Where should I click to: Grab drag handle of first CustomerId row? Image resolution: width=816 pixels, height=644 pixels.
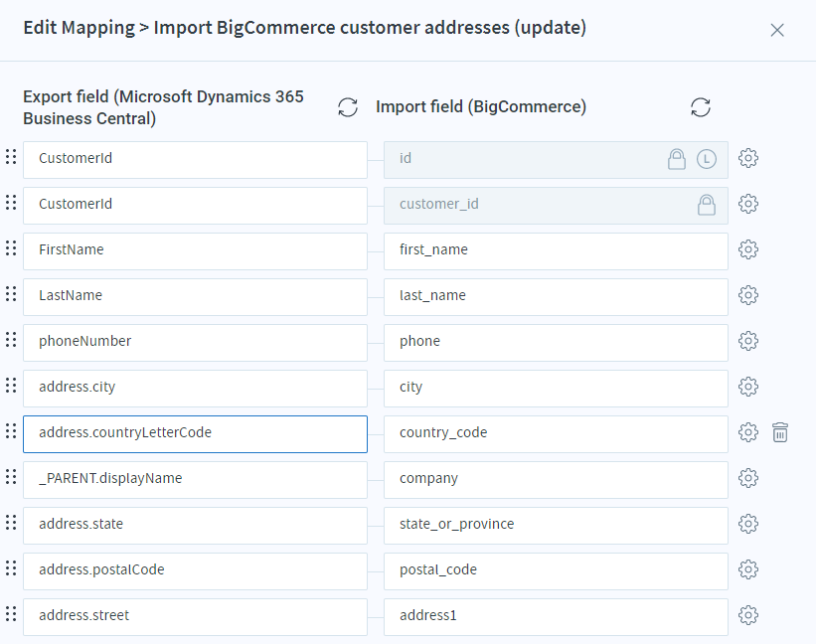click(11, 157)
